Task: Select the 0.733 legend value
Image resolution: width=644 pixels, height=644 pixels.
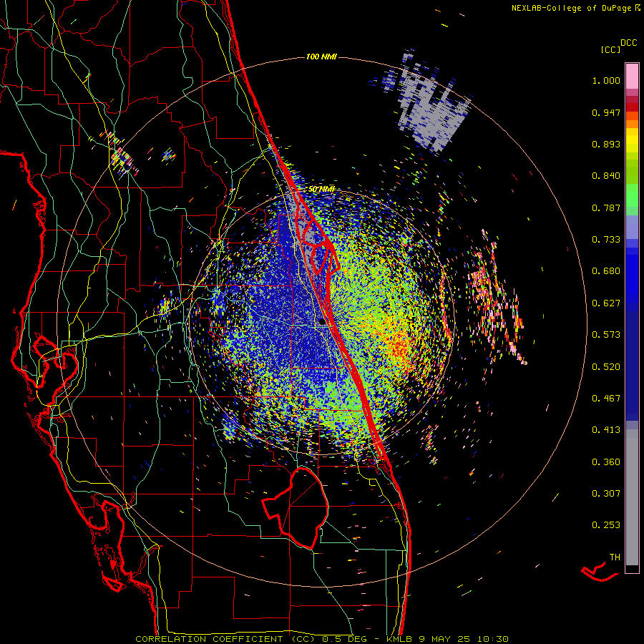Action: click(x=606, y=240)
